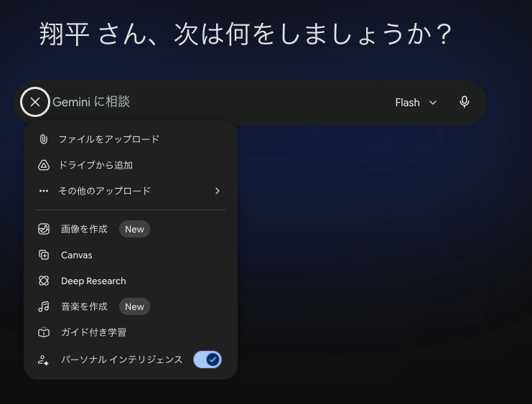Choose ドライブから追加 from the menu
532x404 pixels.
(x=131, y=165)
